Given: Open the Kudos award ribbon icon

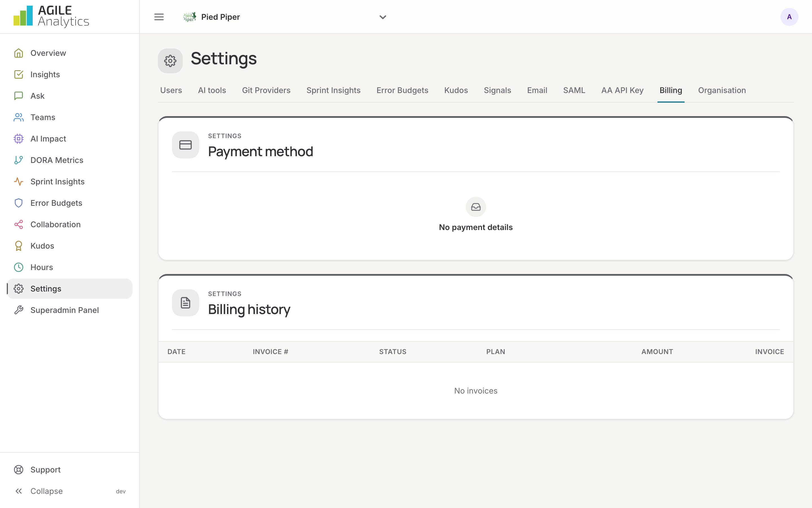Looking at the screenshot, I should click(19, 246).
